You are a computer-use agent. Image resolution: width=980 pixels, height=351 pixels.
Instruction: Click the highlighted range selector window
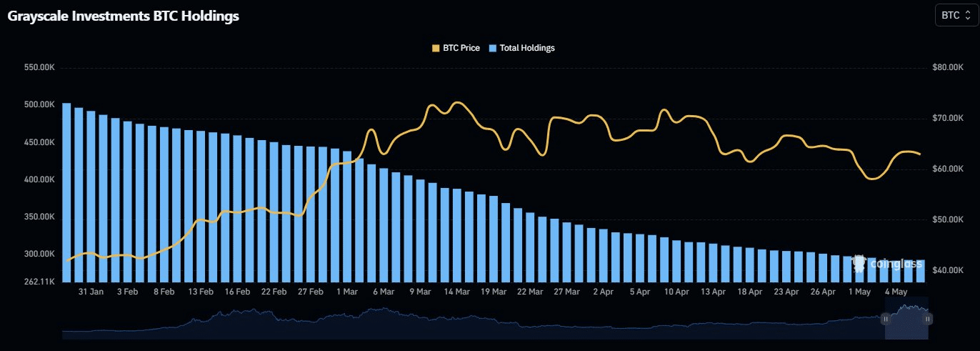tap(907, 318)
